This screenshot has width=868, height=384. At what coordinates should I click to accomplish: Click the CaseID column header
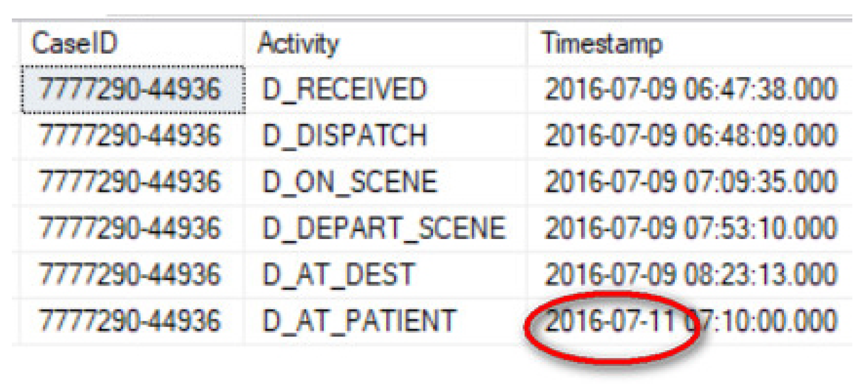[x=132, y=43]
